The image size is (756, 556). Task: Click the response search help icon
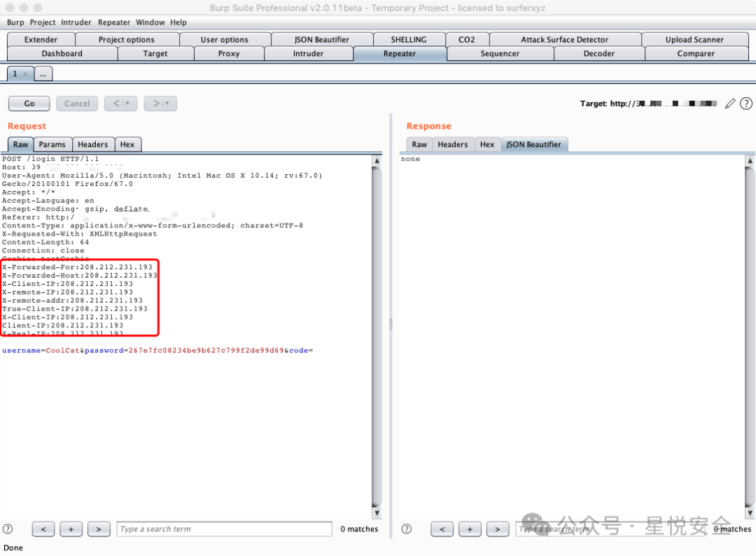407,529
